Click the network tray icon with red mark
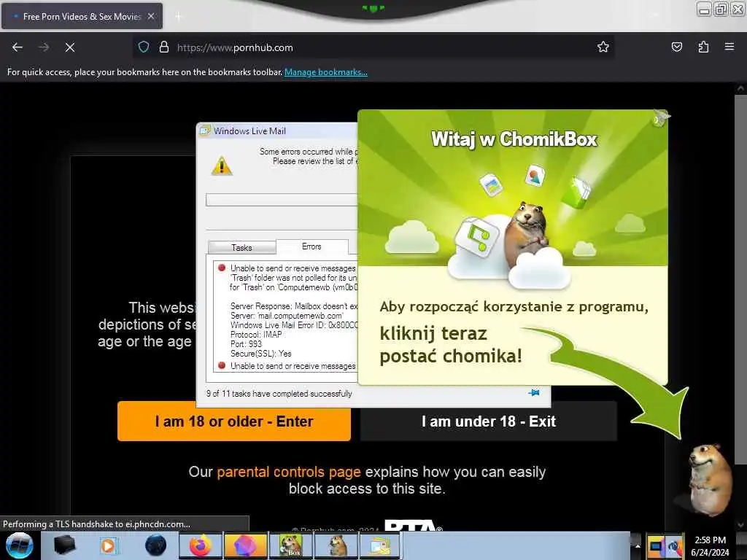The image size is (747, 560). 676,546
